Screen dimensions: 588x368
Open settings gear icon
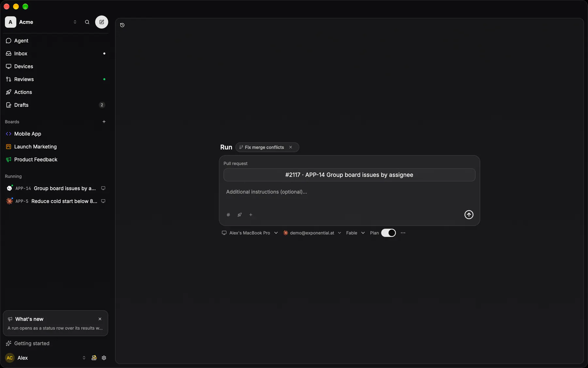click(104, 358)
